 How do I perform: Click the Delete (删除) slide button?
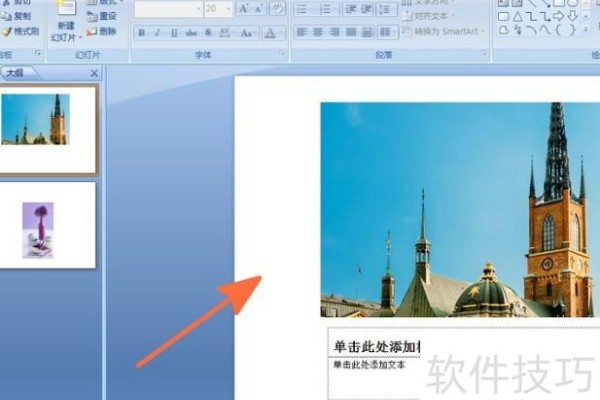102,31
